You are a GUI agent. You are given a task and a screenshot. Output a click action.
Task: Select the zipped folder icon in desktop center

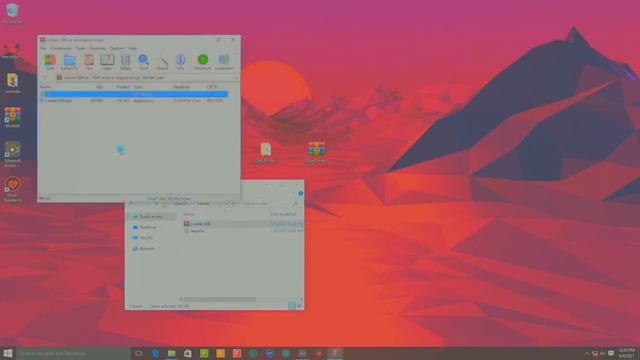click(265, 152)
